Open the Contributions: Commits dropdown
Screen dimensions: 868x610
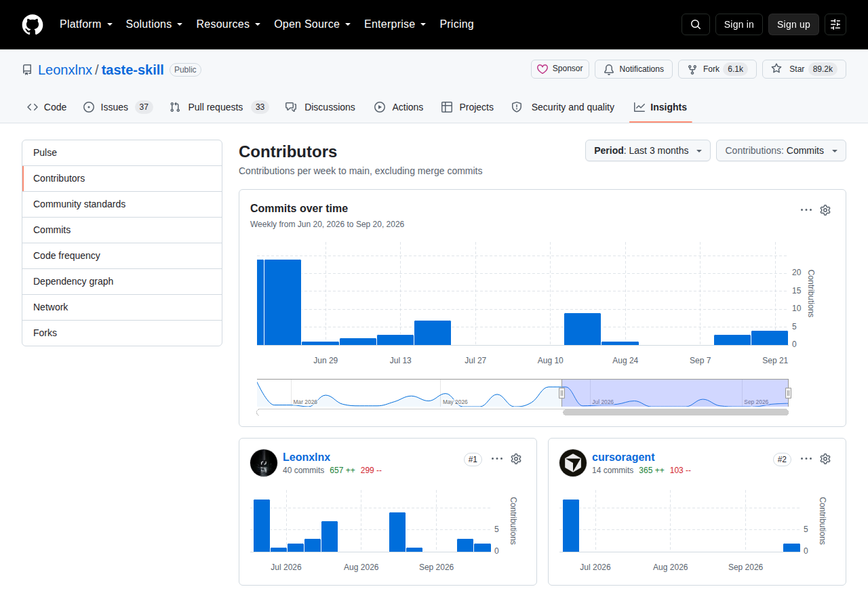point(781,150)
